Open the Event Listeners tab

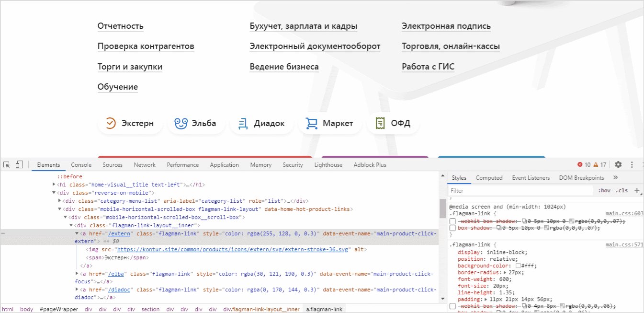coord(531,177)
